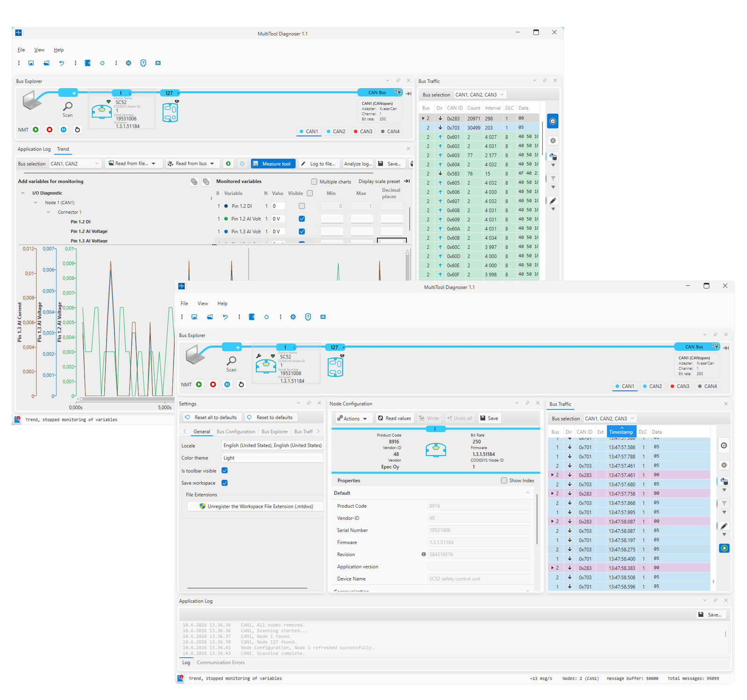Start NMT nodes in front window
The height and width of the screenshot is (700, 747).
(199, 385)
